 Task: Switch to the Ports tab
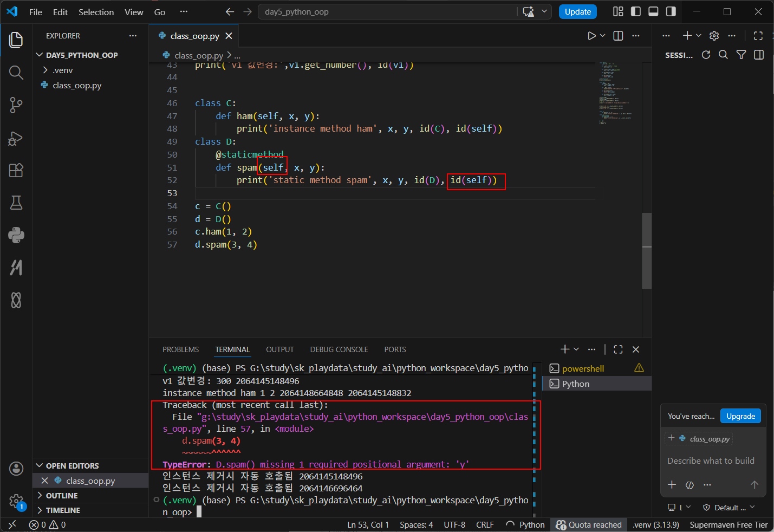click(395, 349)
